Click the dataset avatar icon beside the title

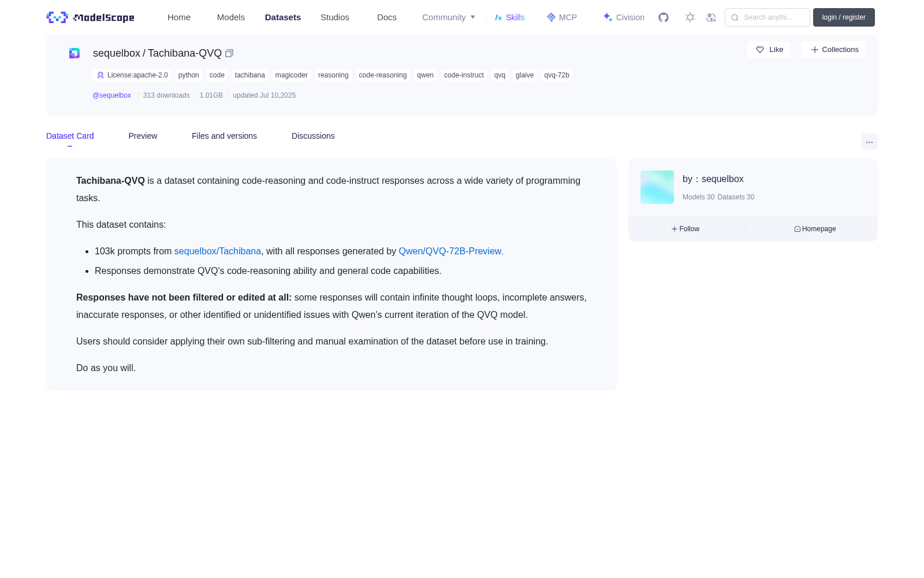pos(74,53)
